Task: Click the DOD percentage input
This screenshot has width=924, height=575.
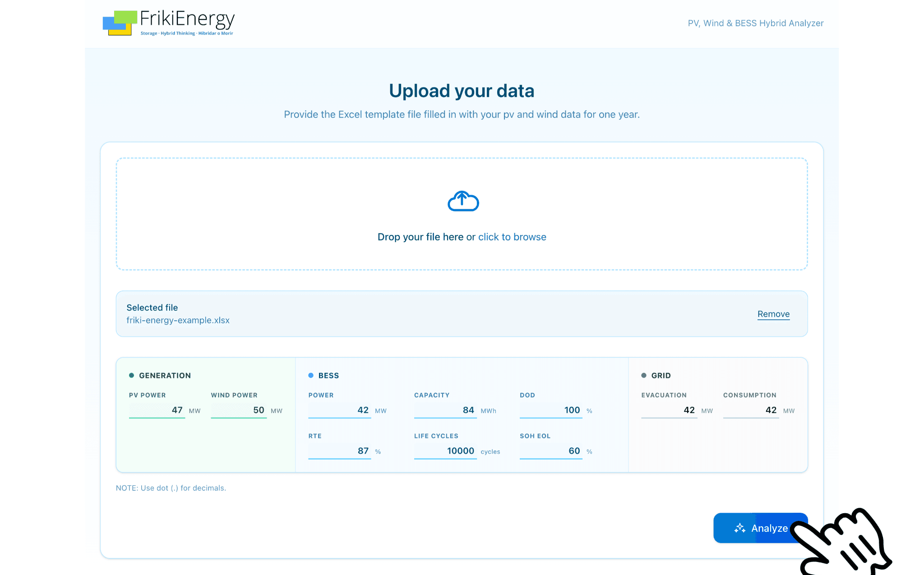Action: point(550,410)
